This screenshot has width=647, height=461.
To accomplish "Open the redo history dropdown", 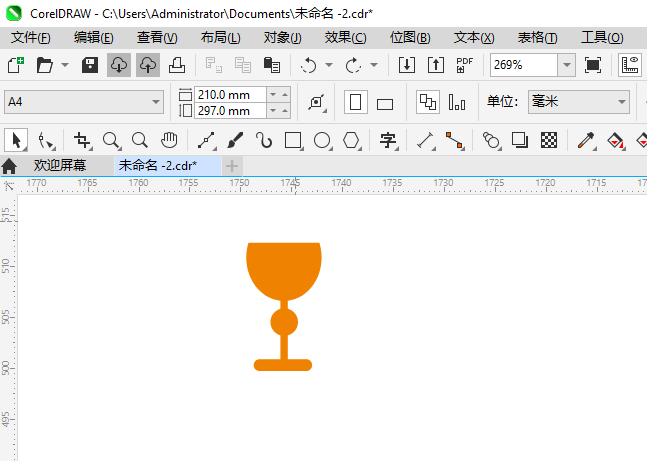I will pyautogui.click(x=374, y=65).
